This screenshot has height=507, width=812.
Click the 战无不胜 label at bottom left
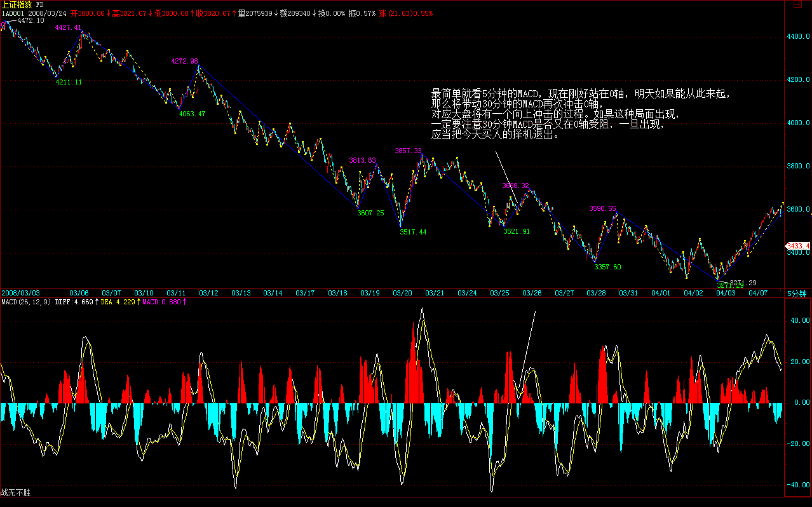15,492
